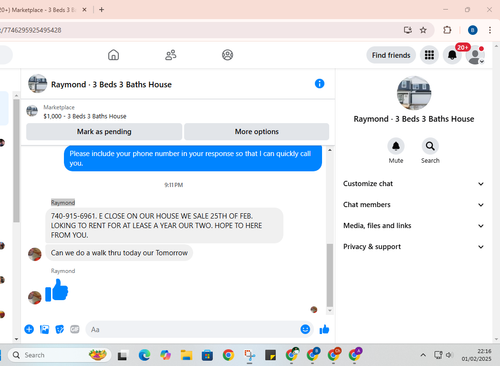Open Chrome profile avatar button
The width and height of the screenshot is (500, 366).
pyautogui.click(x=472, y=30)
